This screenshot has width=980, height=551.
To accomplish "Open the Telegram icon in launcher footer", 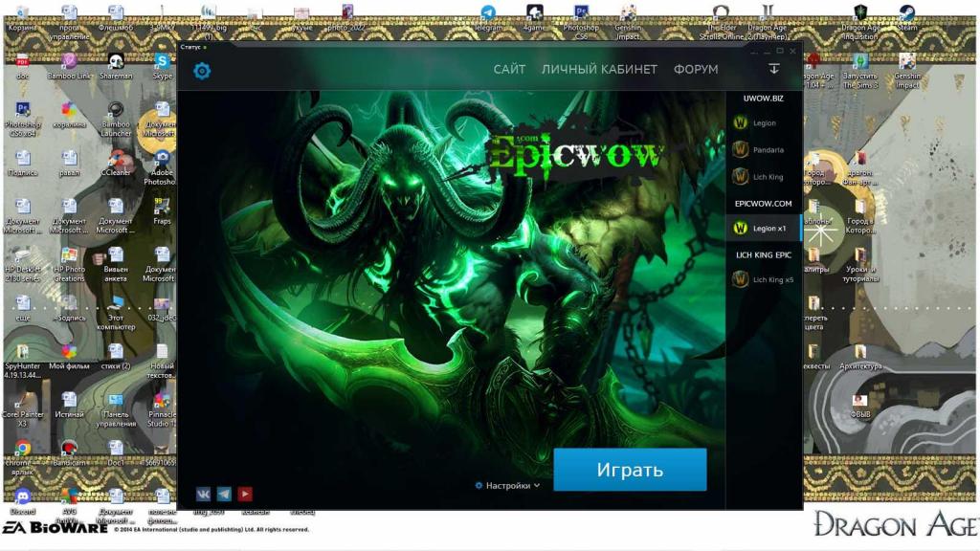I will coord(224,494).
